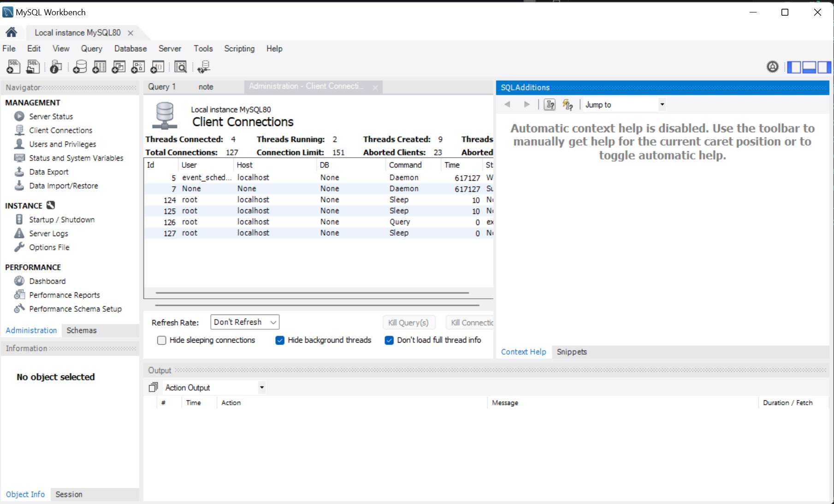This screenshot has width=834, height=504.
Task: Open the Scripting menu
Action: click(x=239, y=48)
